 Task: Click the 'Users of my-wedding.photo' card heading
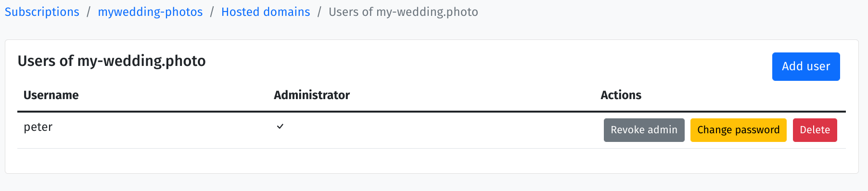click(x=112, y=61)
